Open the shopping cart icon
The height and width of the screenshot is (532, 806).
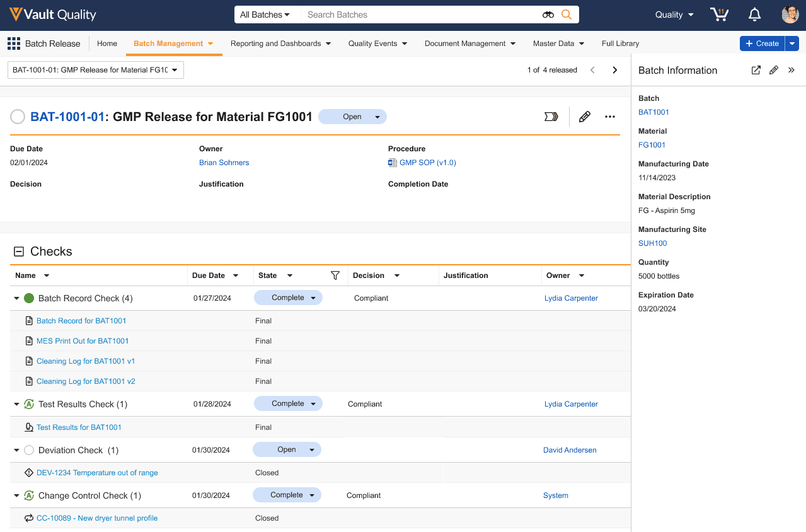pos(718,14)
